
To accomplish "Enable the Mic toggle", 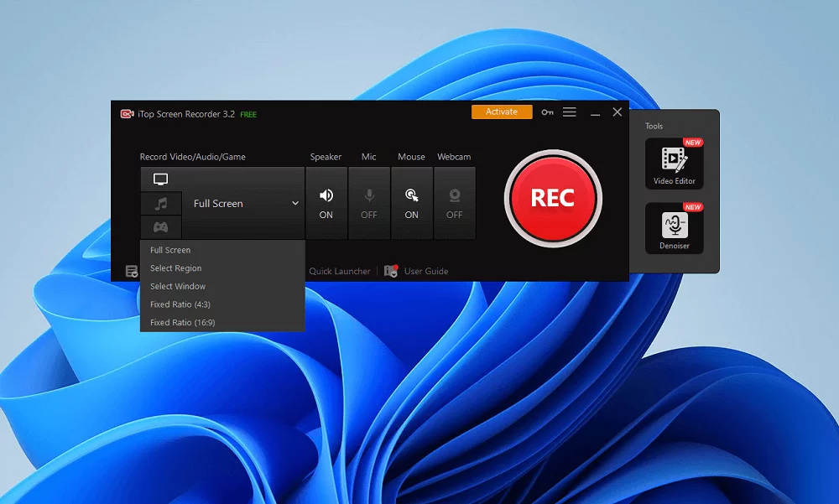I will 369,203.
